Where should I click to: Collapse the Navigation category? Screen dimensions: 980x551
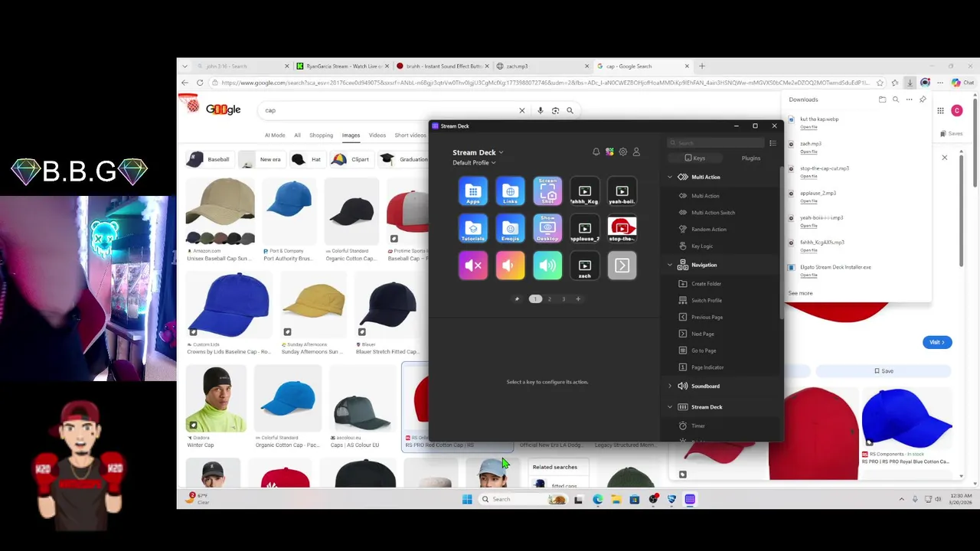670,265
